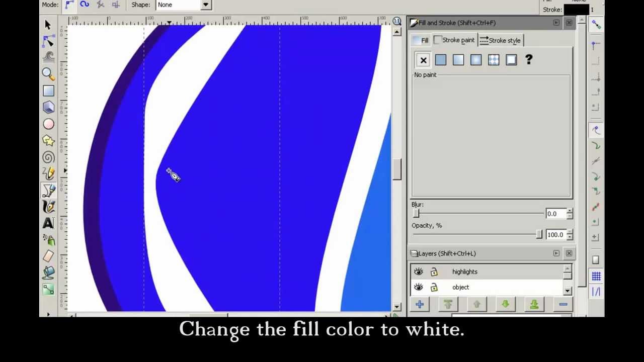
Task: Set paint to Flat color
Action: (x=441, y=60)
